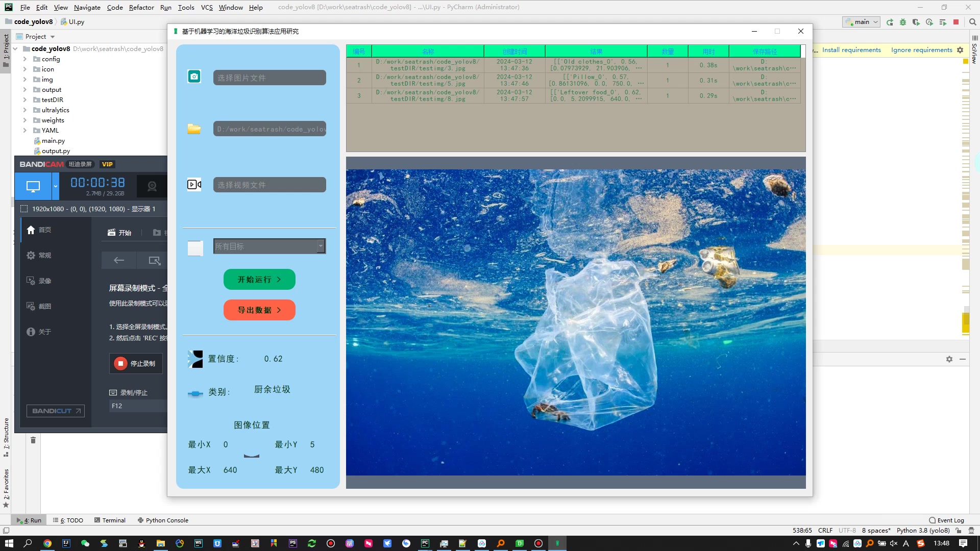Open the File menu in PyCharm
Screen dimensions: 980x551
pos(25,7)
